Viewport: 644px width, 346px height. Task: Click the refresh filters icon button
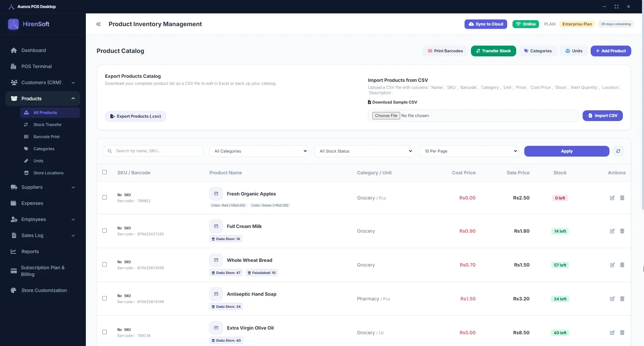coord(618,151)
